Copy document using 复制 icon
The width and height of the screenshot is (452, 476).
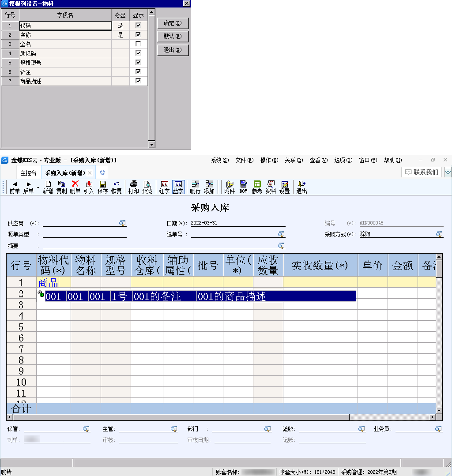(61, 187)
